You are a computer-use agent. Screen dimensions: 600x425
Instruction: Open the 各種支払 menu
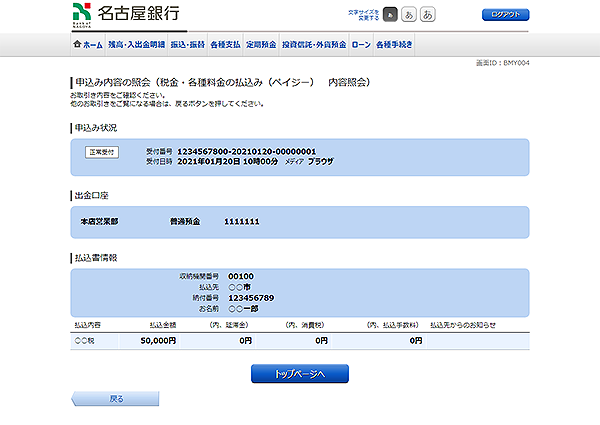click(x=226, y=45)
